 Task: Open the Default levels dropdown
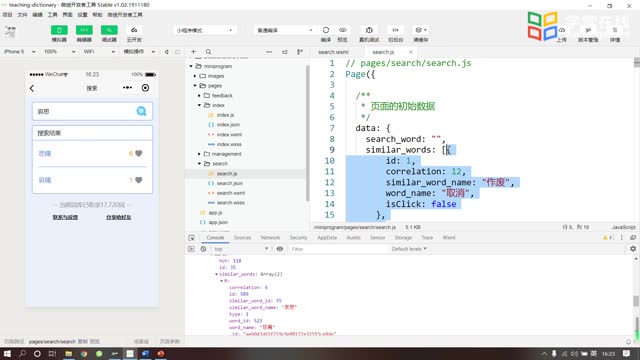point(409,249)
